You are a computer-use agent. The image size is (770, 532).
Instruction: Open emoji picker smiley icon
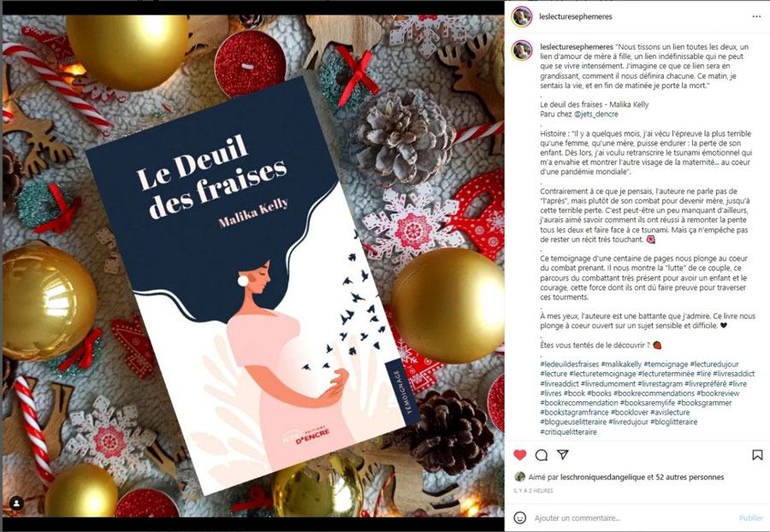519,517
